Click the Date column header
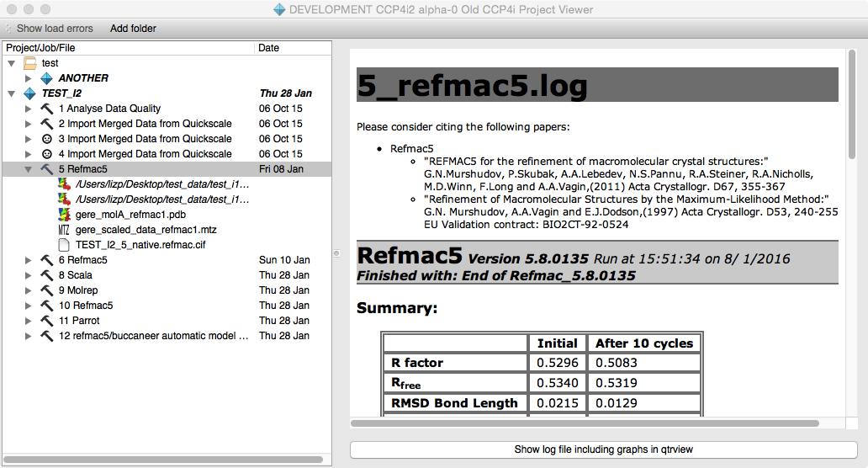Viewport: 868px width, 468px height. point(269,48)
